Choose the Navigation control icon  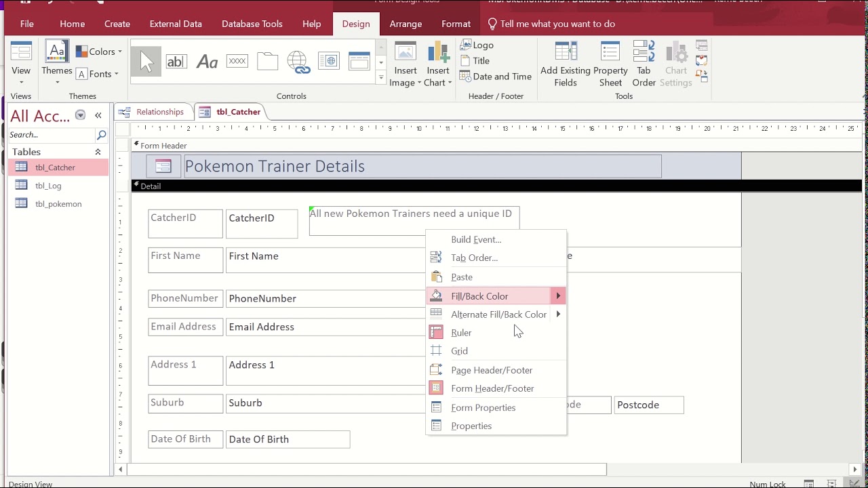[x=359, y=62]
